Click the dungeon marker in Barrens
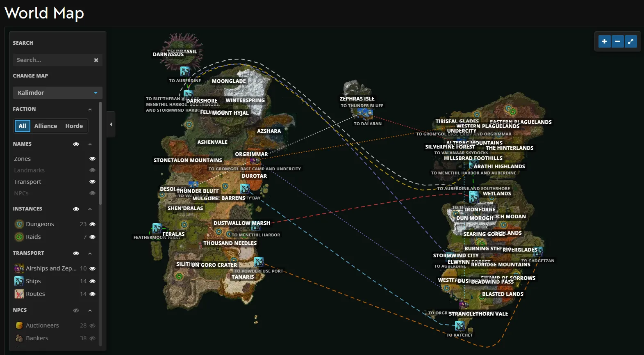This screenshot has height=355, width=644. (x=225, y=186)
